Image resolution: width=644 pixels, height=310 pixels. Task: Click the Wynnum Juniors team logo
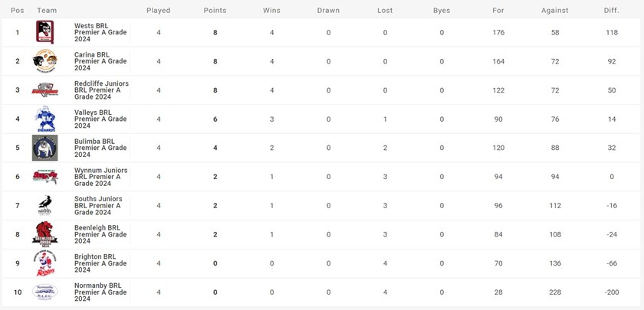[x=44, y=177]
